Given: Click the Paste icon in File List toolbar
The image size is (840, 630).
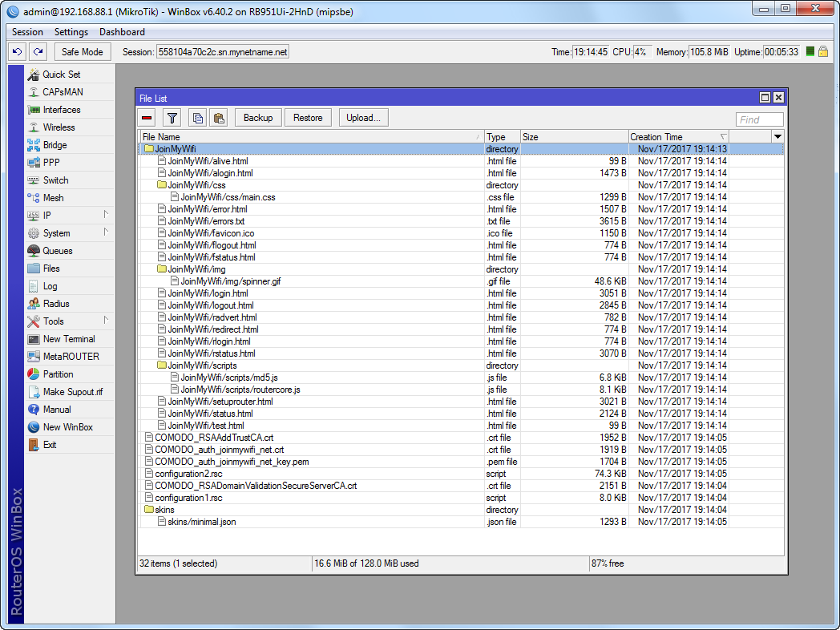Looking at the screenshot, I should tap(219, 118).
